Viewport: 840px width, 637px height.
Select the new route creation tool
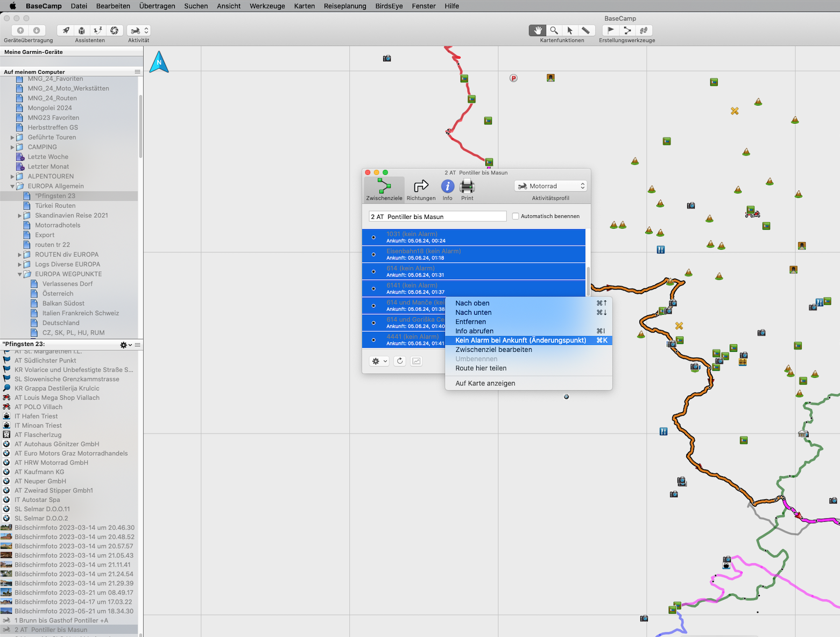[627, 31]
